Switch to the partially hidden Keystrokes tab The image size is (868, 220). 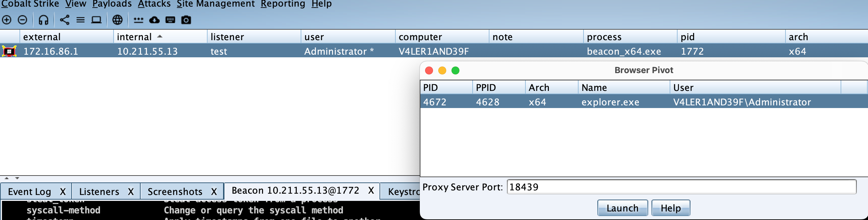(x=404, y=191)
